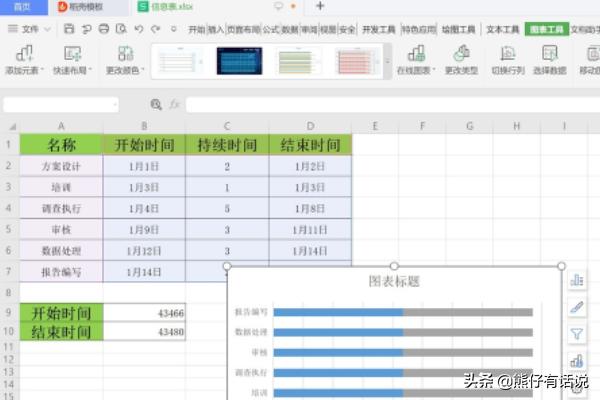Click Switch Row/Column (切换行列) icon
This screenshot has height=400, width=600.
click(507, 53)
